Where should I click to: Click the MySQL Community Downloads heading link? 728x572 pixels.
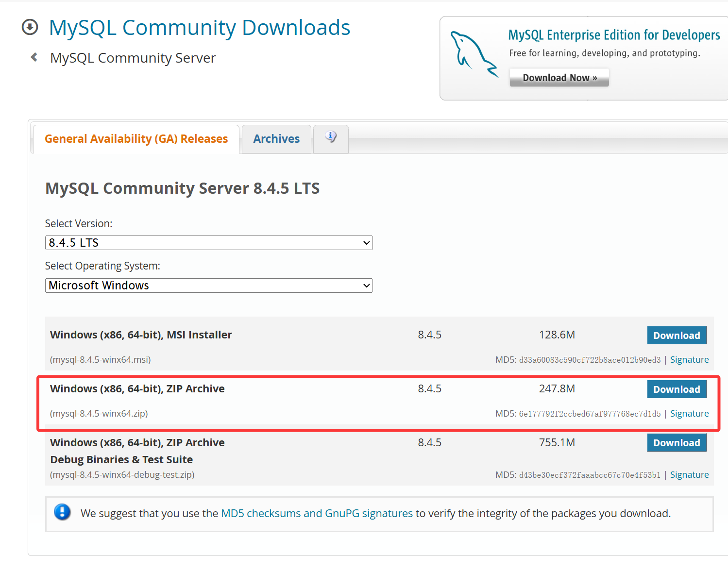point(200,28)
